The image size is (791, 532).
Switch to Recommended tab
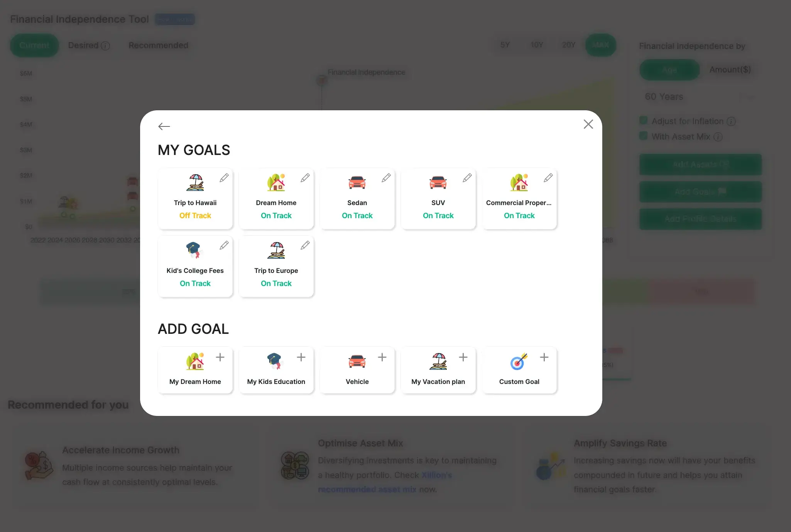(x=159, y=45)
